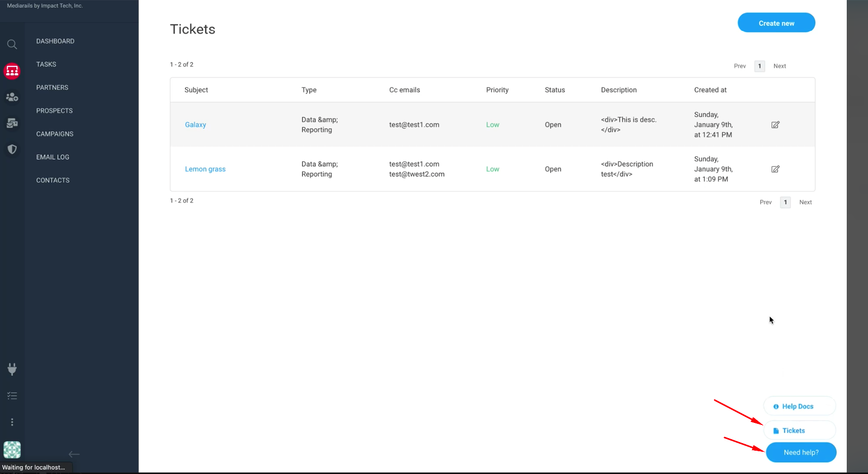Click the Need help? button
The height and width of the screenshot is (474, 868).
[x=801, y=452]
